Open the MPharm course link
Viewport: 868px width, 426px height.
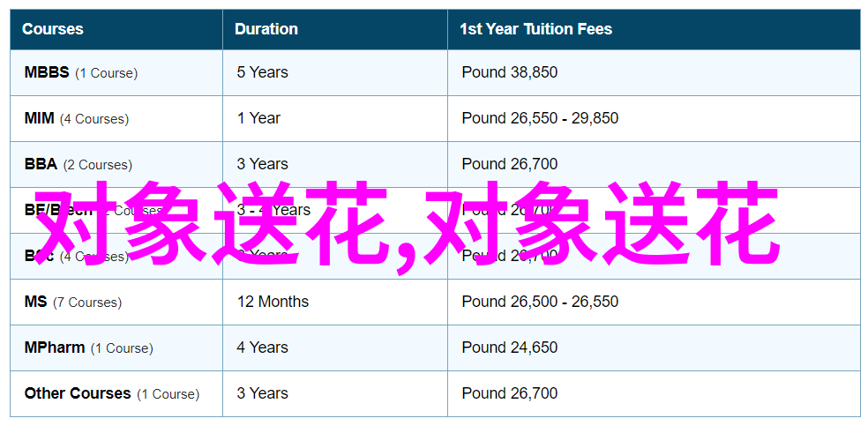[x=55, y=348]
